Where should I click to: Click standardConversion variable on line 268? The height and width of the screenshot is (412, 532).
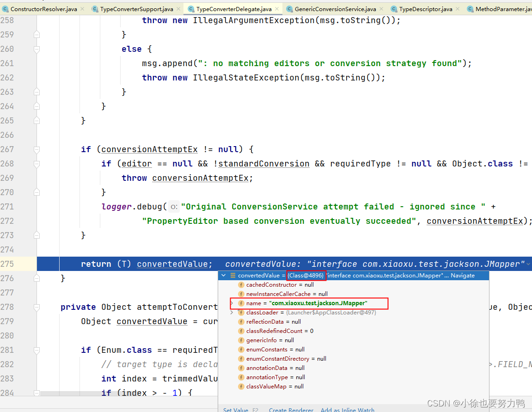coord(263,164)
